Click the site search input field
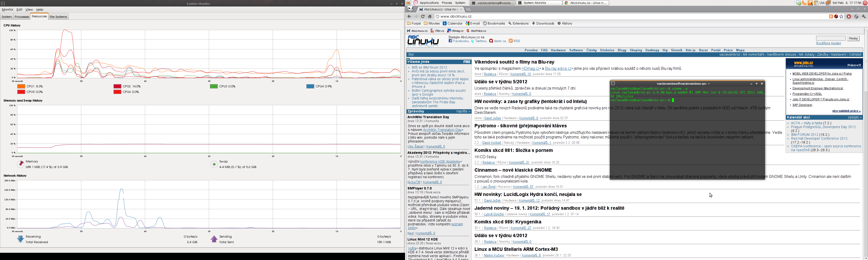The height and width of the screenshot is (260, 868). 831,38
